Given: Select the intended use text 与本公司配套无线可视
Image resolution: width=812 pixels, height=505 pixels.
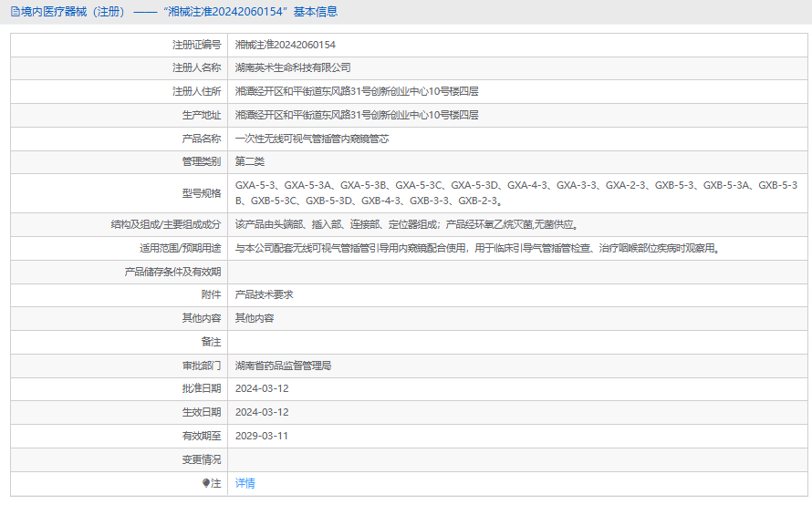Looking at the screenshot, I should 477,248.
